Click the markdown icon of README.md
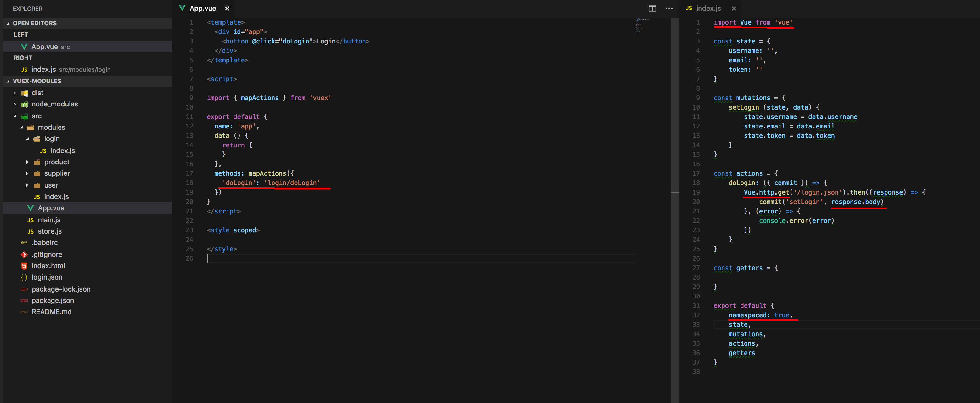This screenshot has width=980, height=403. point(24,312)
